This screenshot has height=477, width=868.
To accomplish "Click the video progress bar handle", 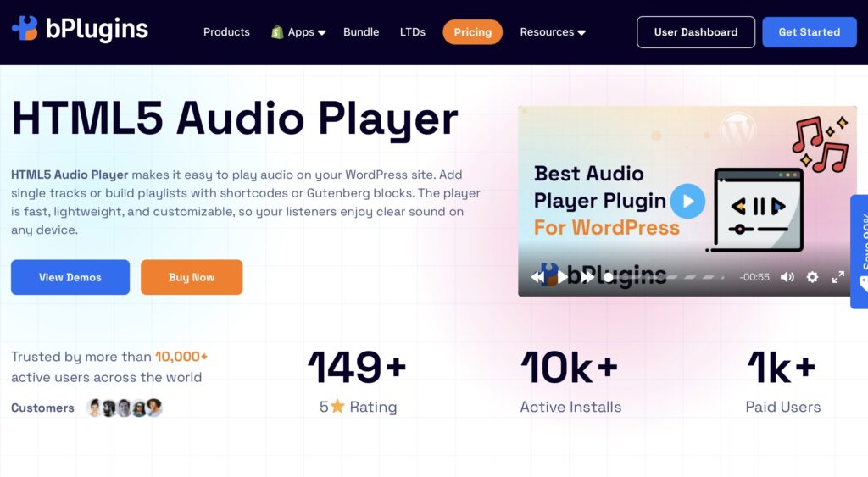I will (608, 277).
